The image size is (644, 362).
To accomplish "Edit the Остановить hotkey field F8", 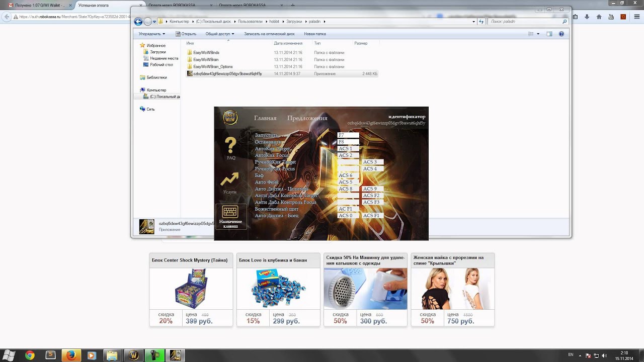I will 348,142.
